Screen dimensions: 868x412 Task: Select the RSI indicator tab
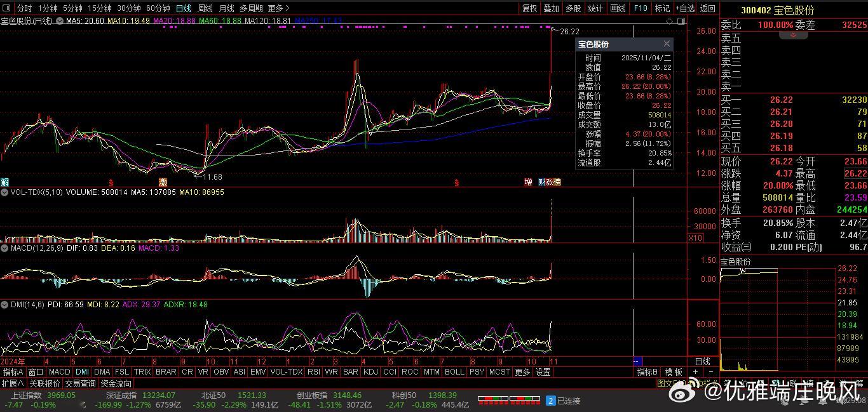pos(314,372)
